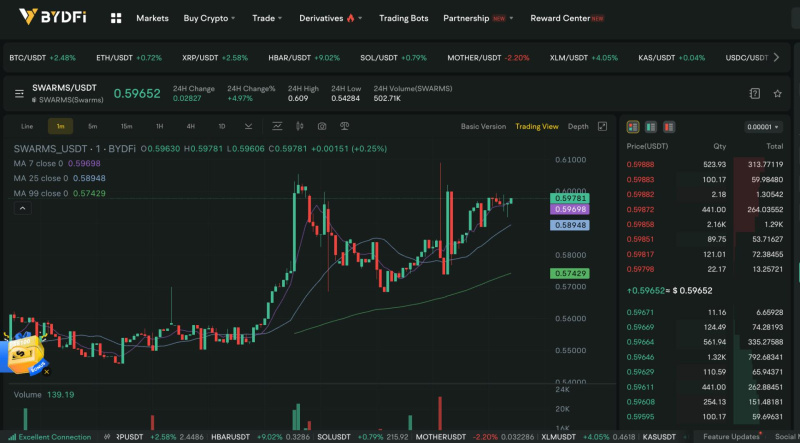
Task: Open the apps grid menu icon
Action: [x=116, y=18]
